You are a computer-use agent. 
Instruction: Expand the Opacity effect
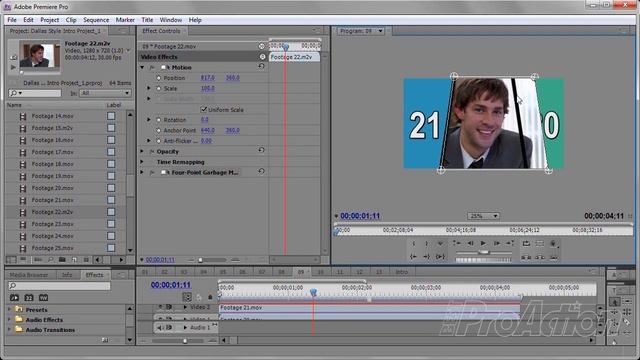142,151
